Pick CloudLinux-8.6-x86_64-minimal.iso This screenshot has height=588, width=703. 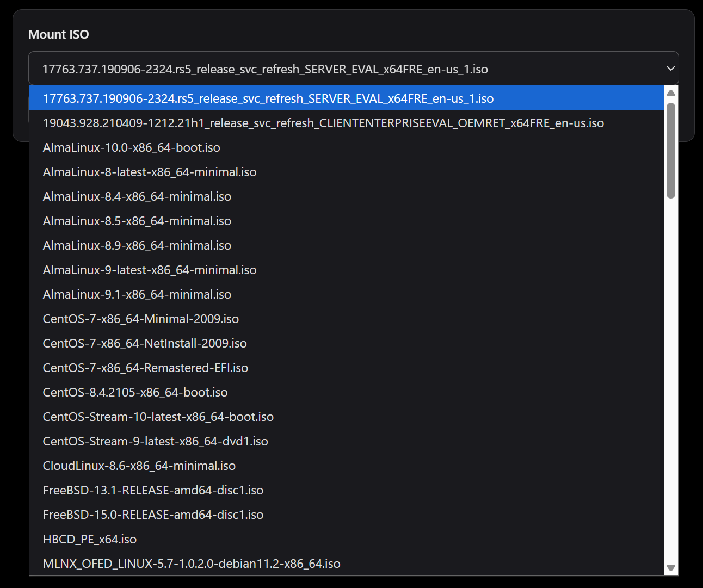pyautogui.click(x=347, y=466)
